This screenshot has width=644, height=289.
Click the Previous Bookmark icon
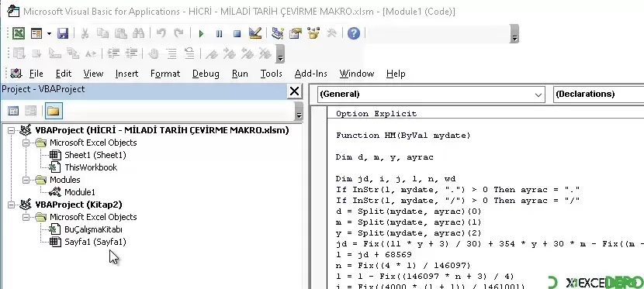(x=248, y=53)
